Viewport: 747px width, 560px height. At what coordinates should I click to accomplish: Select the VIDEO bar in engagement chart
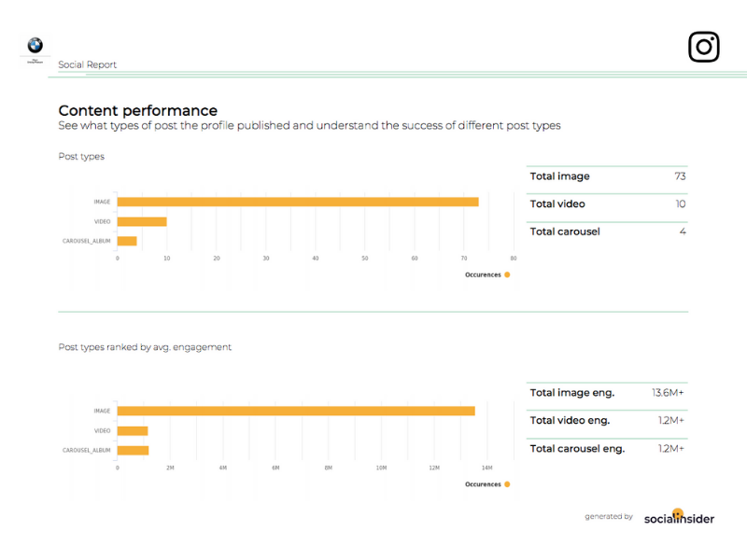coord(133,431)
